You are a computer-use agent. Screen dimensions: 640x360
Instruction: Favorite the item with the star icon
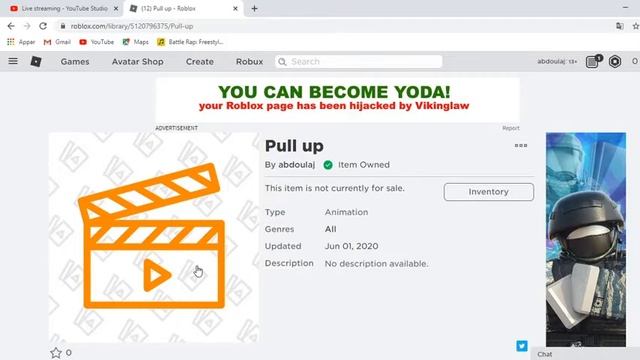pyautogui.click(x=56, y=353)
